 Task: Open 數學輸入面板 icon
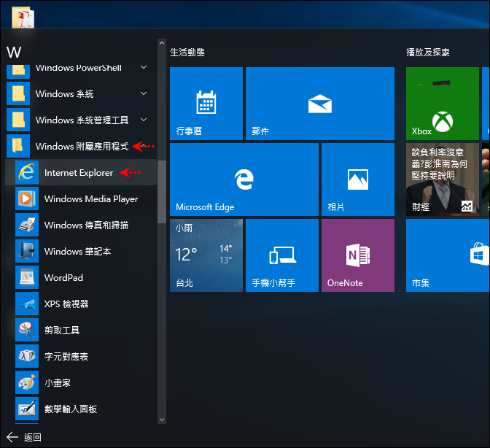pyautogui.click(x=27, y=409)
